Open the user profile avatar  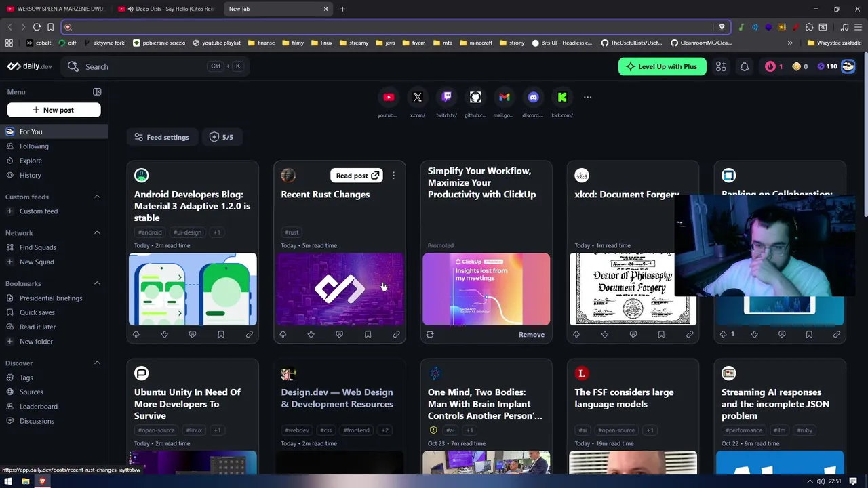tap(848, 66)
